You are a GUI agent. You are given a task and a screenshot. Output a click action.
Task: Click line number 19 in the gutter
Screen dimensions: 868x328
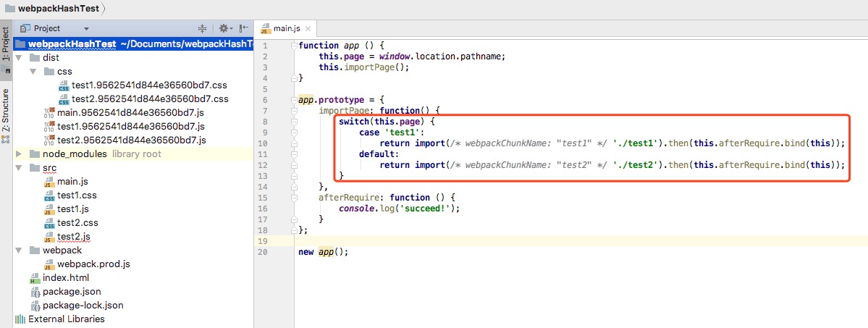263,241
